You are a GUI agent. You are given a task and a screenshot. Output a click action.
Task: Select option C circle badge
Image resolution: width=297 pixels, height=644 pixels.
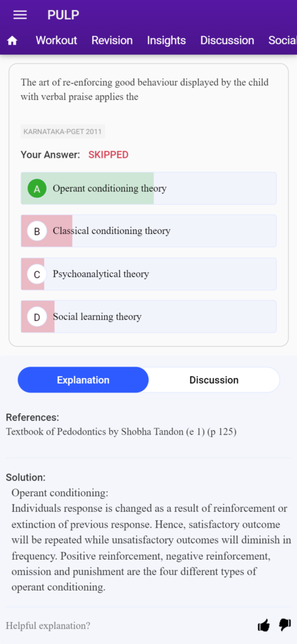point(37,274)
